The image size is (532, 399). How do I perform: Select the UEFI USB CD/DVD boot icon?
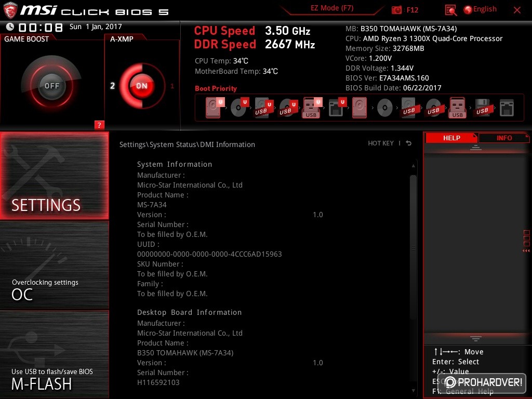tap(288, 108)
